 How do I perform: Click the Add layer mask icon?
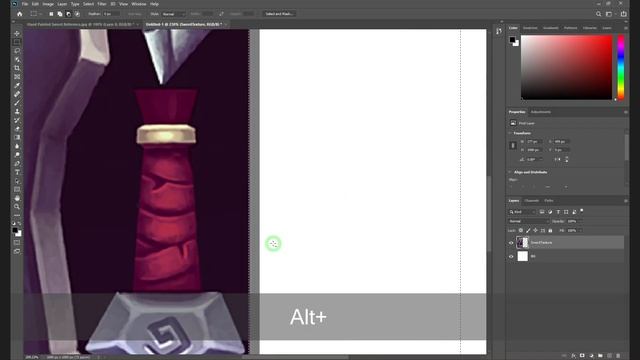(582, 356)
